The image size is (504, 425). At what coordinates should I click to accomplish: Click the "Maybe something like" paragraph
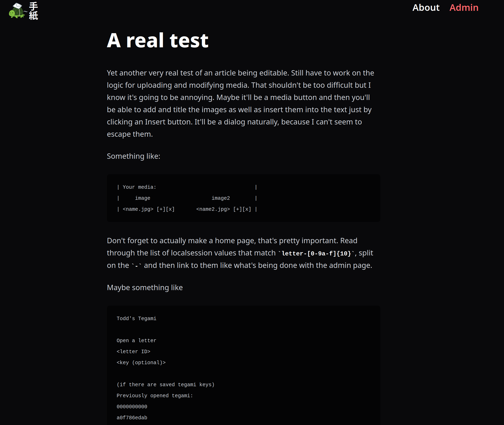click(145, 288)
